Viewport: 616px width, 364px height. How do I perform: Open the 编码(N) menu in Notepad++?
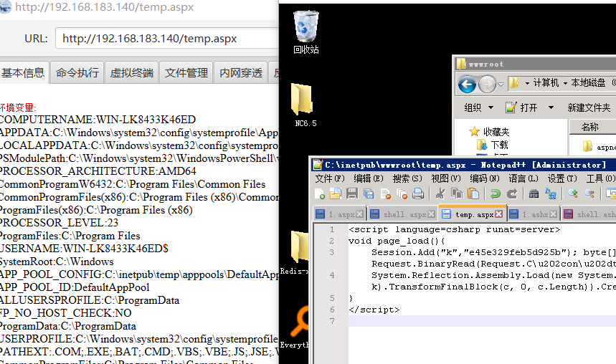point(484,178)
